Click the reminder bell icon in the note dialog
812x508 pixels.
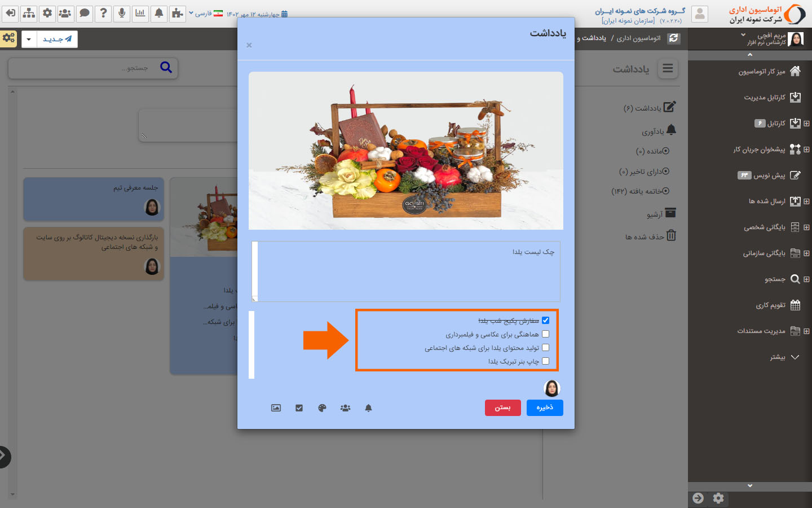click(x=368, y=408)
